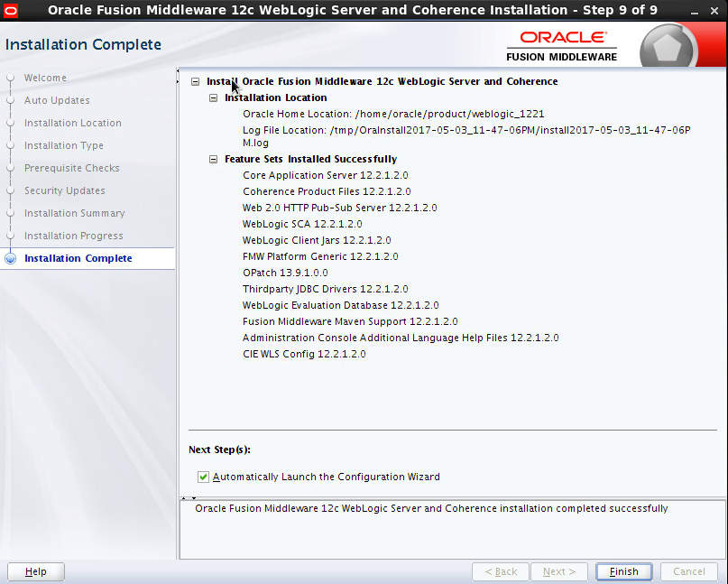Open Help for the installer
Screen dimensions: 728x584
(36, 571)
